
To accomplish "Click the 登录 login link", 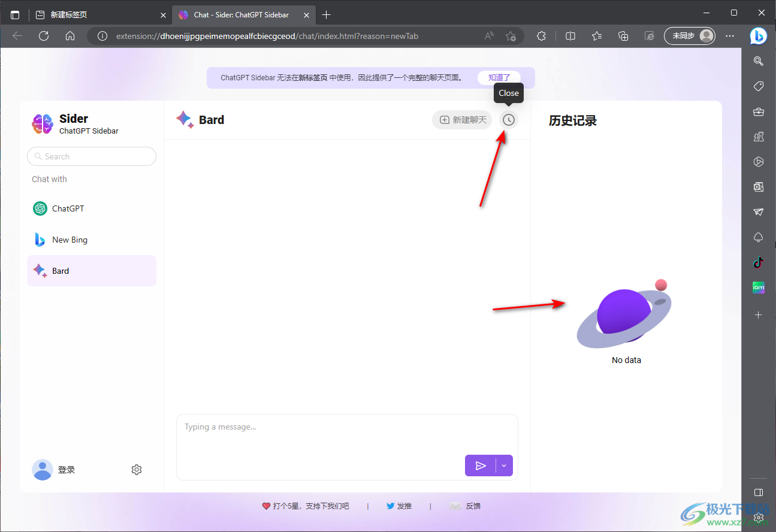I will coord(67,470).
